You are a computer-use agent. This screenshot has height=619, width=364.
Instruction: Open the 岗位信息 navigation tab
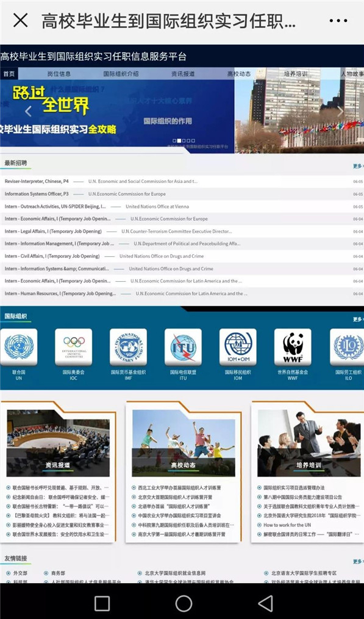coord(59,74)
